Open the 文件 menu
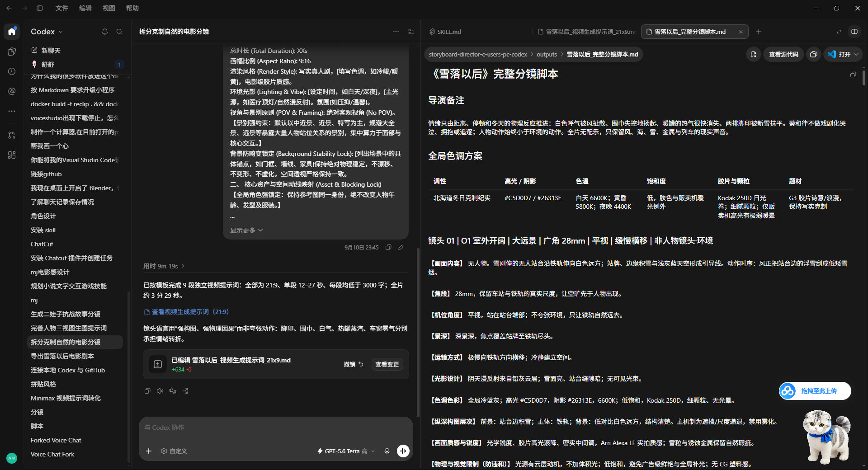This screenshot has width=868, height=470. 61,8
